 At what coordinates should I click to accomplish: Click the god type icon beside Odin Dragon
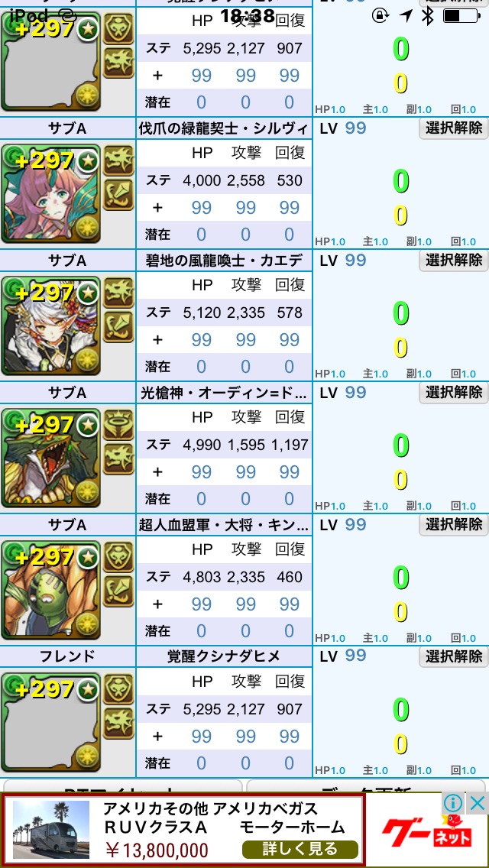pyautogui.click(x=119, y=425)
